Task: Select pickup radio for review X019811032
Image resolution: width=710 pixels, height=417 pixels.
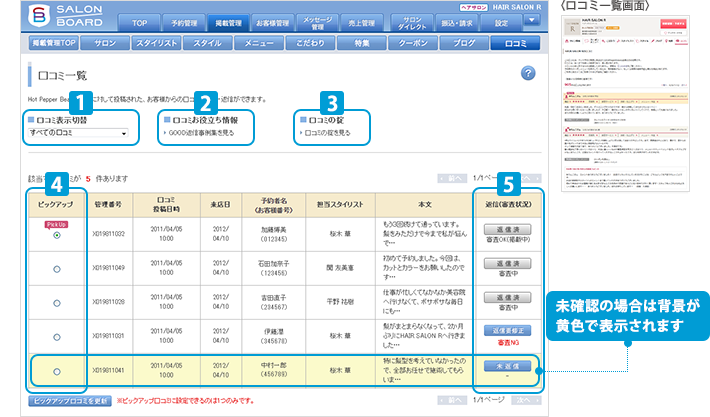Action: [x=55, y=237]
